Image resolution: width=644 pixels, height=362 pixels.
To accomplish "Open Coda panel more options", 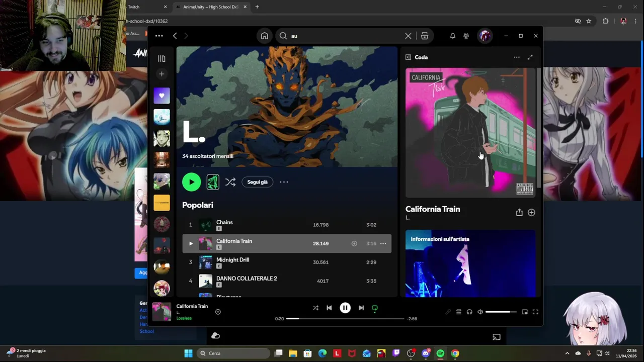I will 517,57.
